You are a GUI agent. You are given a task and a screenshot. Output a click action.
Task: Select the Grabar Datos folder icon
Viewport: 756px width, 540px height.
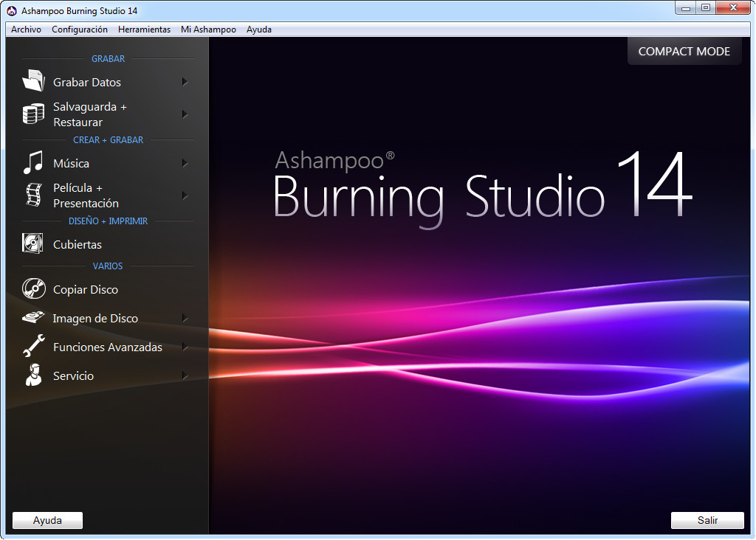coord(33,80)
